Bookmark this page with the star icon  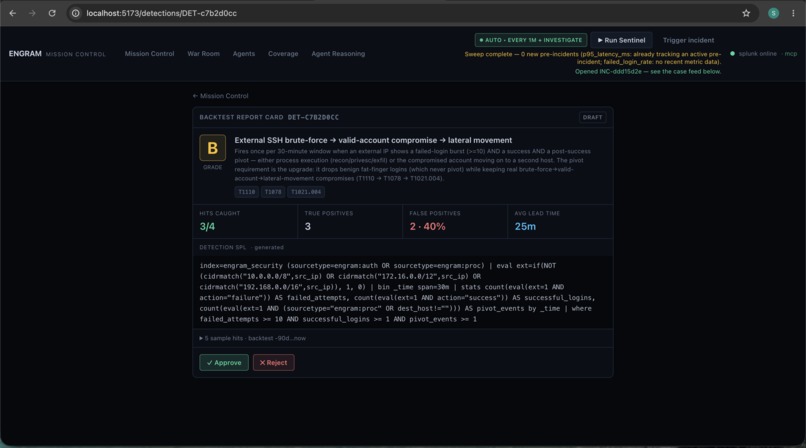click(x=746, y=13)
